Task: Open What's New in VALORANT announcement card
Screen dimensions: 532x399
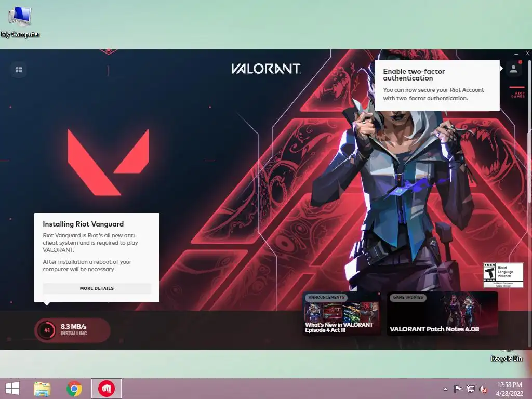Action: click(342, 313)
